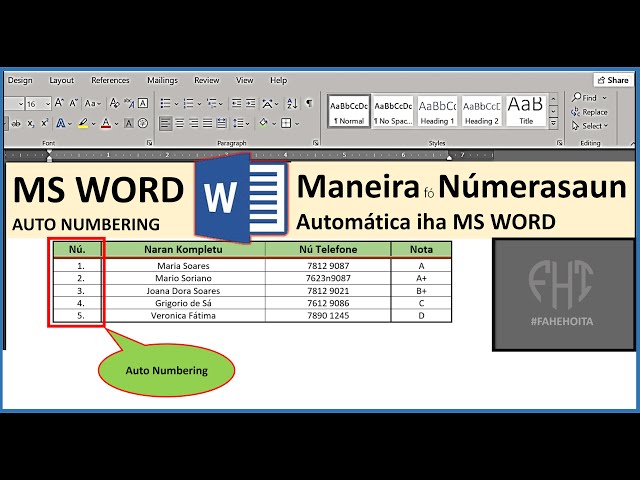640x480 pixels.
Task: Toggle subscript formatting
Action: [x=31, y=123]
